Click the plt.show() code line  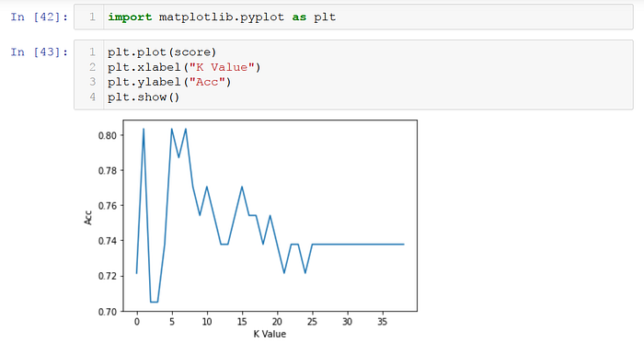tap(144, 97)
